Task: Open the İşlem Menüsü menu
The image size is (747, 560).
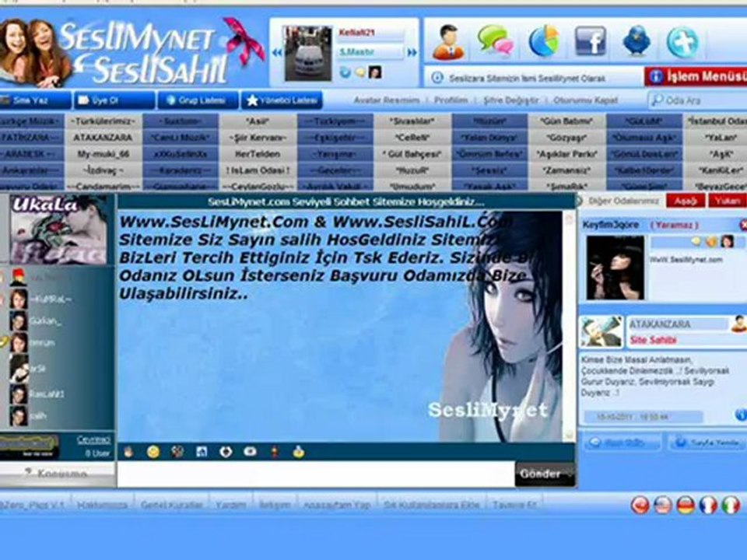Action: click(696, 77)
